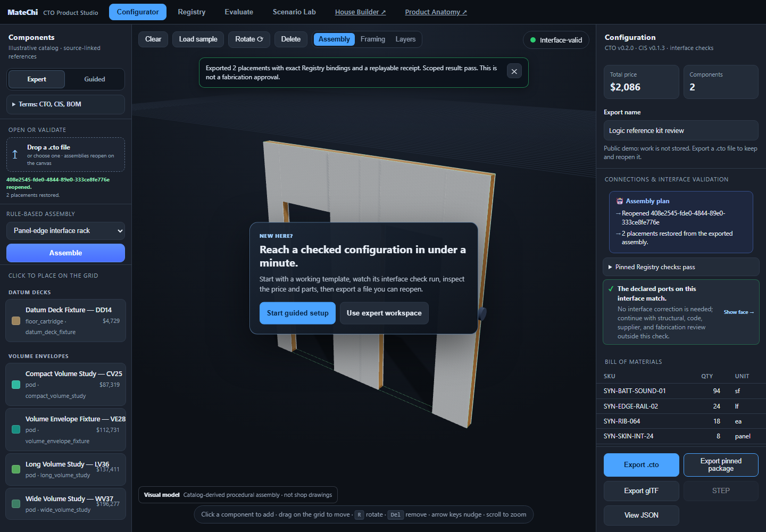Select the Layers view toggle
The width and height of the screenshot is (766, 532).
tap(405, 39)
